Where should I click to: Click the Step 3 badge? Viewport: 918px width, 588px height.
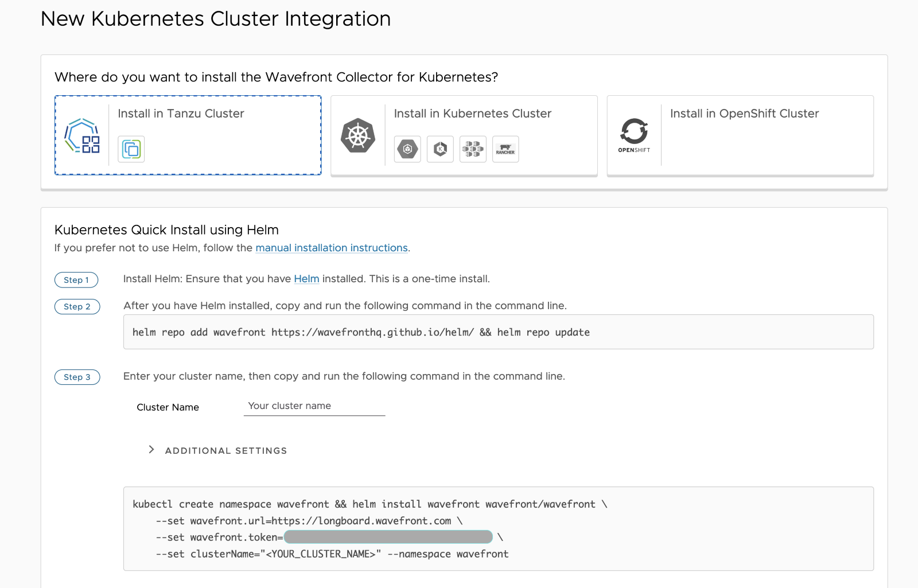(77, 377)
